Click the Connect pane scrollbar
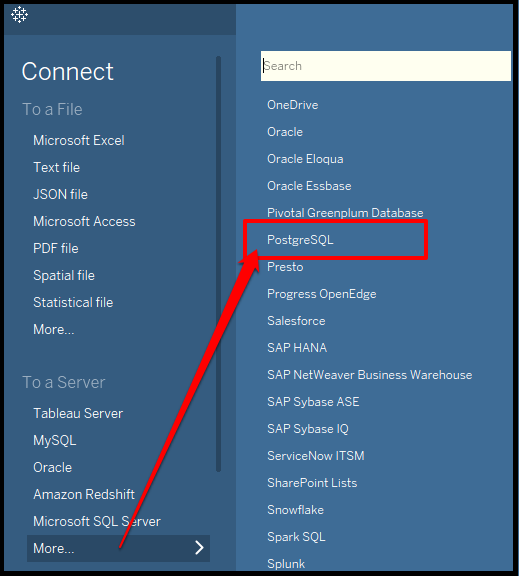519x576 pixels. click(x=219, y=264)
